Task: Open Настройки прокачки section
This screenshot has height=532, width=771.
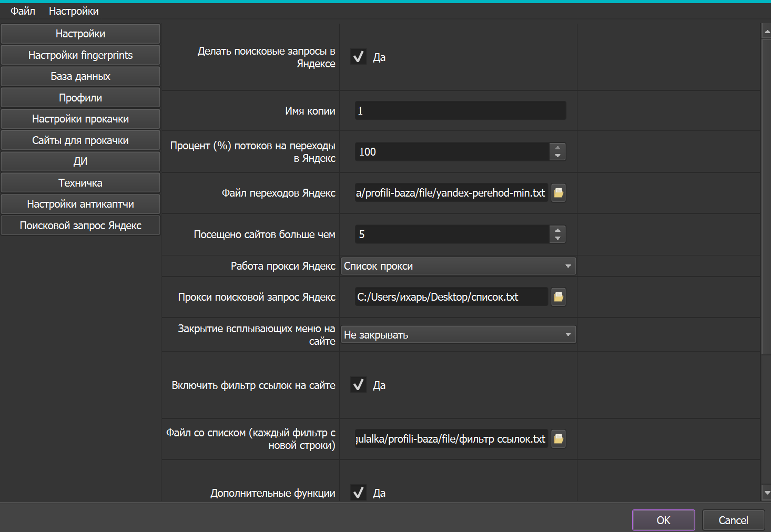Action: tap(80, 119)
